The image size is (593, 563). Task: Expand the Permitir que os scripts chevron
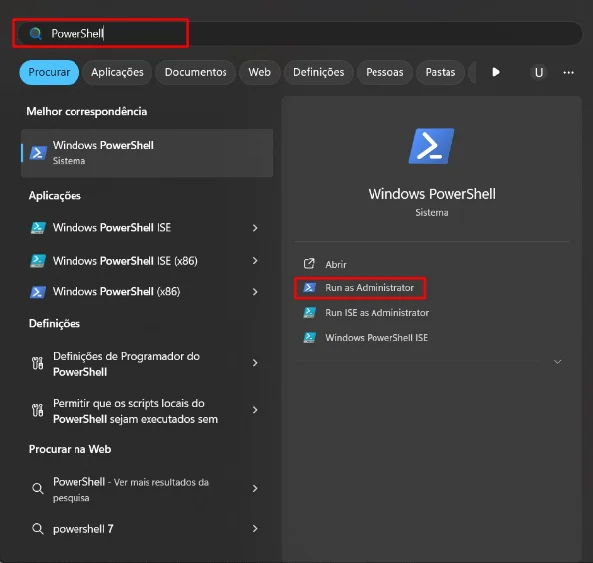[x=255, y=410]
